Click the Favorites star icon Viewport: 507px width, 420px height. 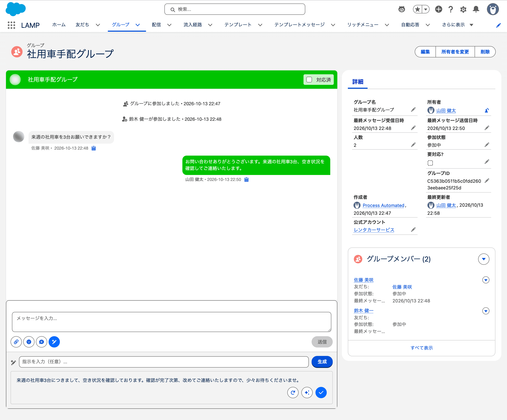(x=417, y=9)
